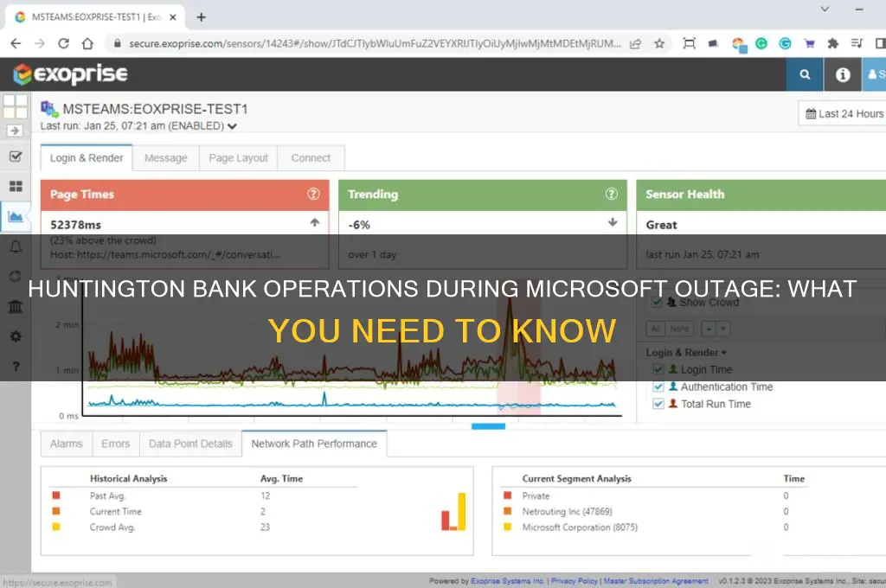
Task: Click the Page Times help icon
Action: tap(313, 195)
